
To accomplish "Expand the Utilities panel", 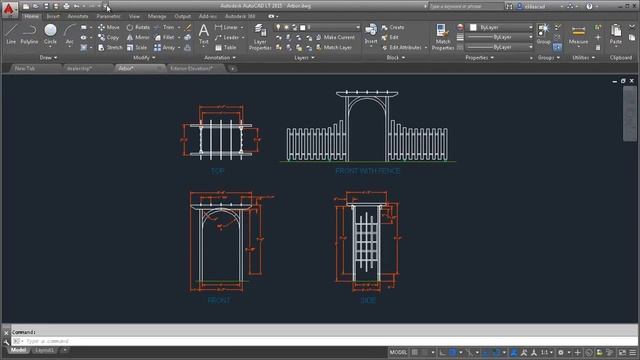I will 584,58.
